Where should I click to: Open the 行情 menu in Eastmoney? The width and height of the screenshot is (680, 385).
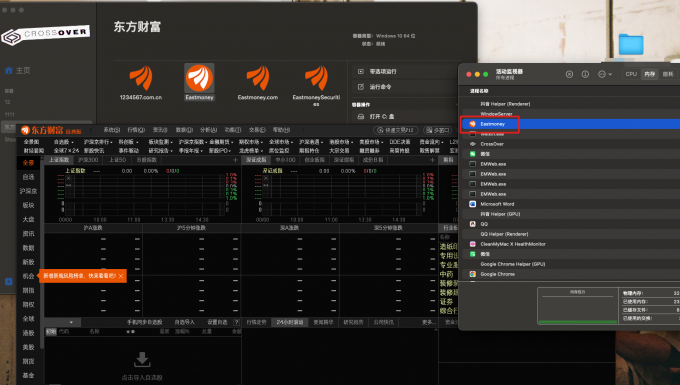tap(136, 130)
